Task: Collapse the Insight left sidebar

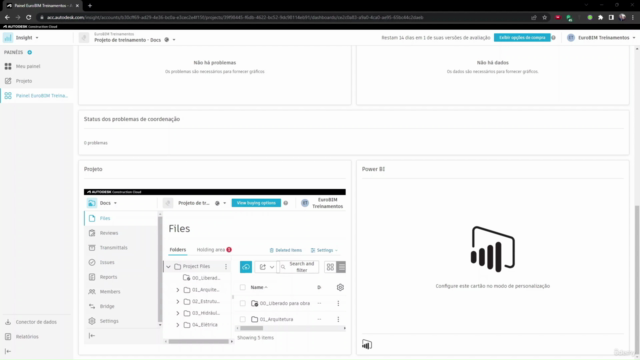Action: click(x=8, y=351)
